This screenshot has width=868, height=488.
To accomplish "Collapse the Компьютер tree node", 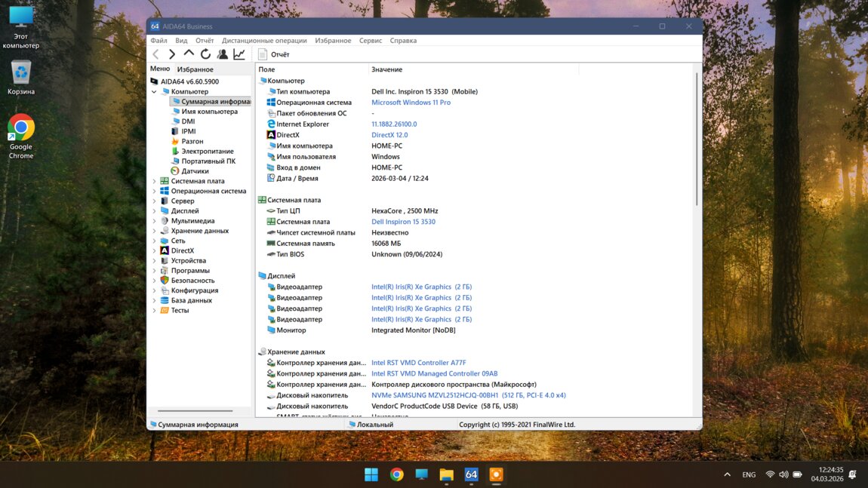I will click(155, 92).
